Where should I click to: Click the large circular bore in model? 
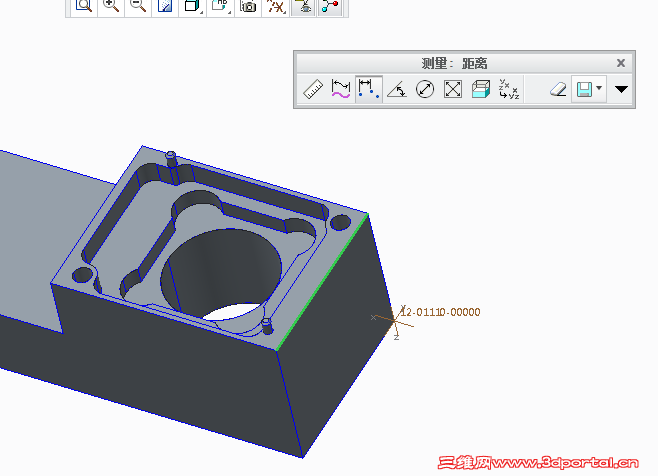point(222,276)
